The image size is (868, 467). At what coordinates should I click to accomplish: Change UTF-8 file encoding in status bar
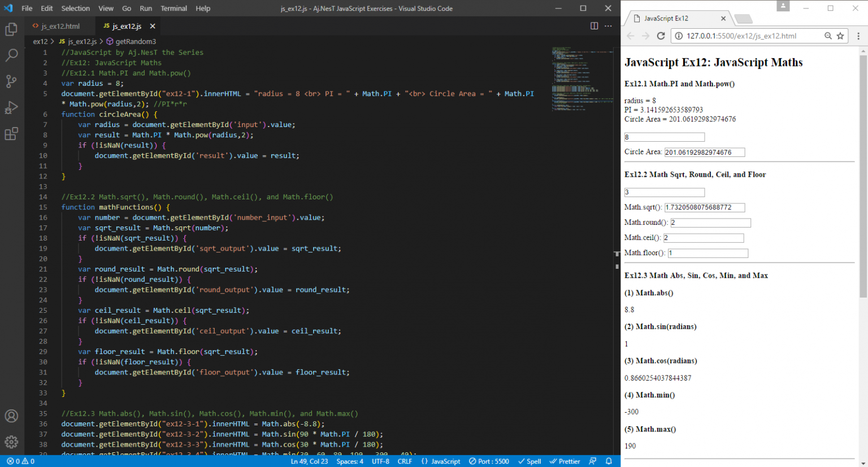[380, 461]
